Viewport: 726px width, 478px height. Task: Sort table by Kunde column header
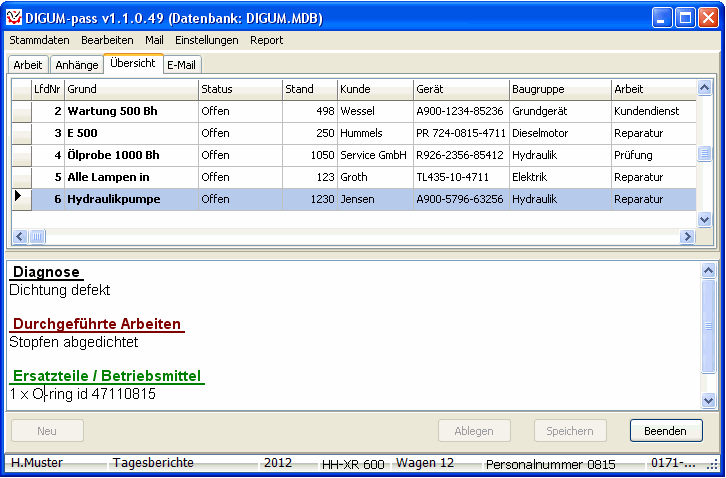coord(374,89)
